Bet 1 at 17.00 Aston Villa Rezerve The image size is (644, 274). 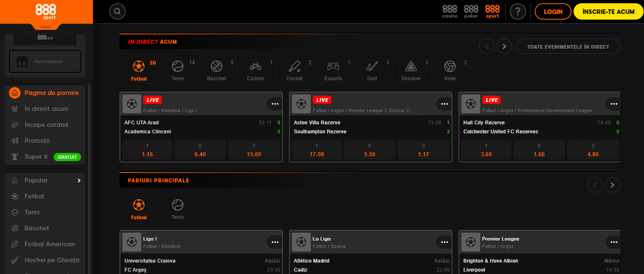[317, 150]
